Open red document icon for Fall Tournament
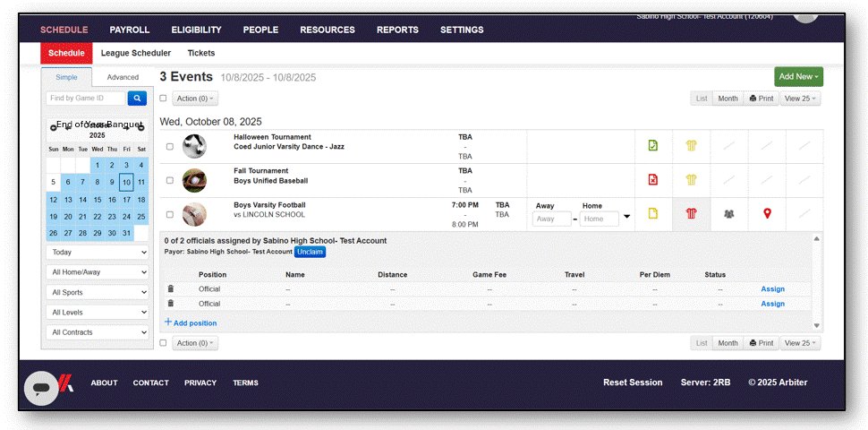Image resolution: width=868 pixels, height=430 pixels. [x=653, y=180]
